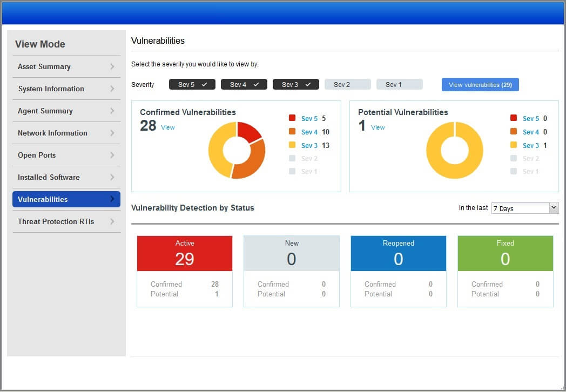
Task: Click orange Sev 4 swatch in Confirmed legend
Action: pyautogui.click(x=292, y=131)
